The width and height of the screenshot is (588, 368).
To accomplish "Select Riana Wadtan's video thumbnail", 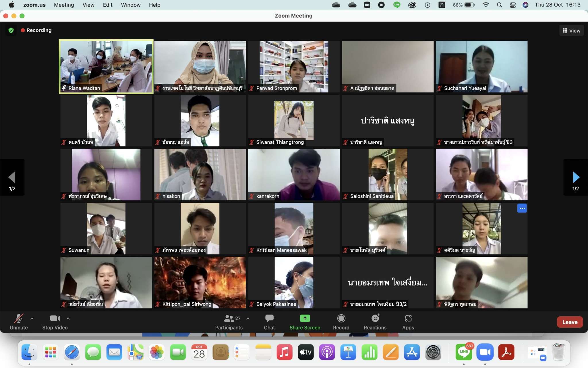I will tap(106, 66).
